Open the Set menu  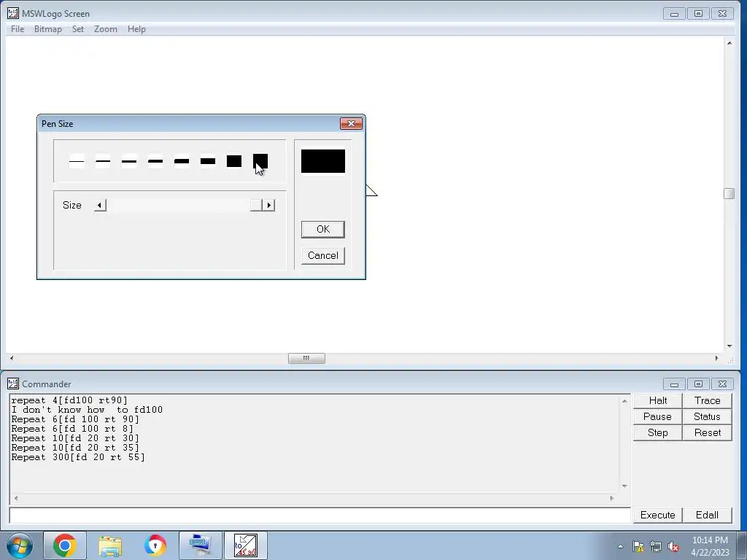tap(78, 29)
